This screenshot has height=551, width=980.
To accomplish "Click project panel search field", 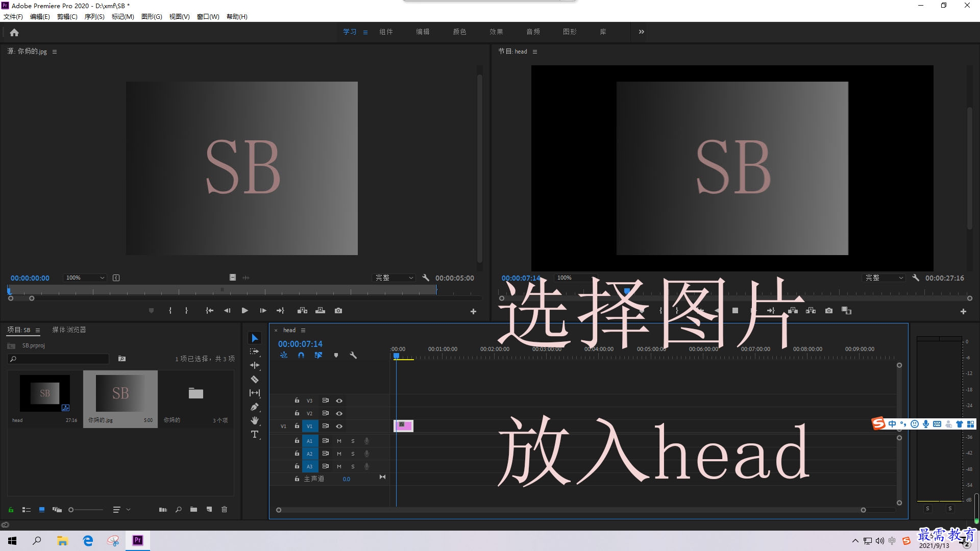I will coord(59,359).
